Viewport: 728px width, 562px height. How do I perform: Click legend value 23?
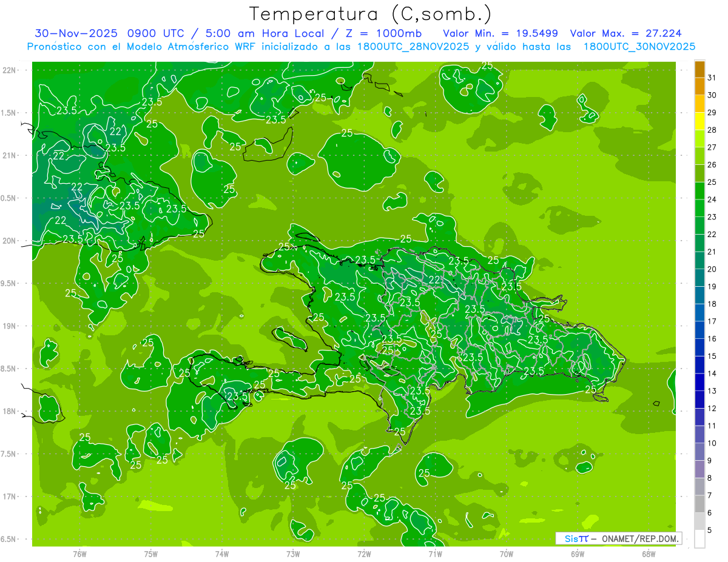[x=712, y=217]
